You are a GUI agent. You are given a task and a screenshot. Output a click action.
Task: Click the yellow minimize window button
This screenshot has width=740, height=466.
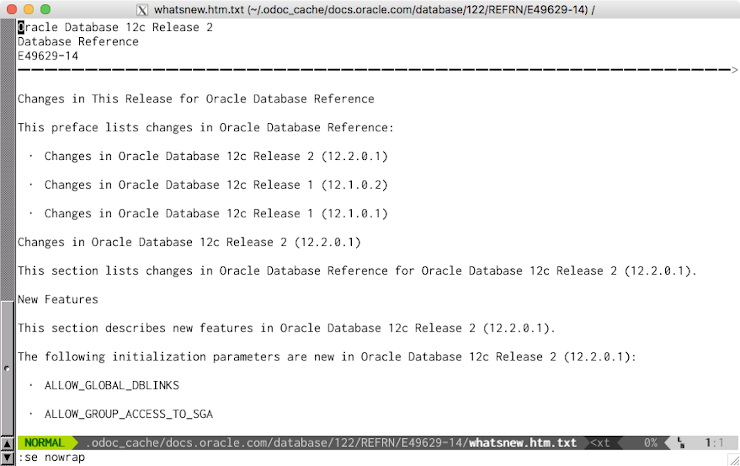[29, 9]
